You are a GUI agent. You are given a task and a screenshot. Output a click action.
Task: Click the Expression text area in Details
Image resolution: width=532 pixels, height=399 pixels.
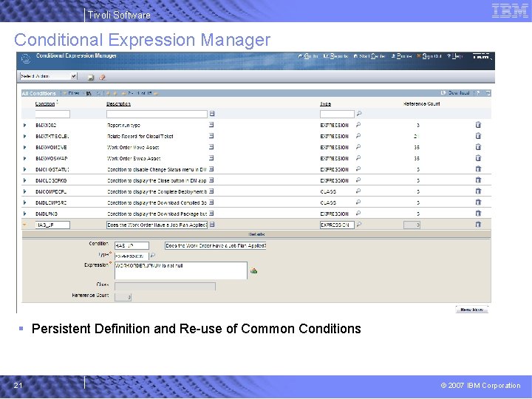[x=181, y=270]
